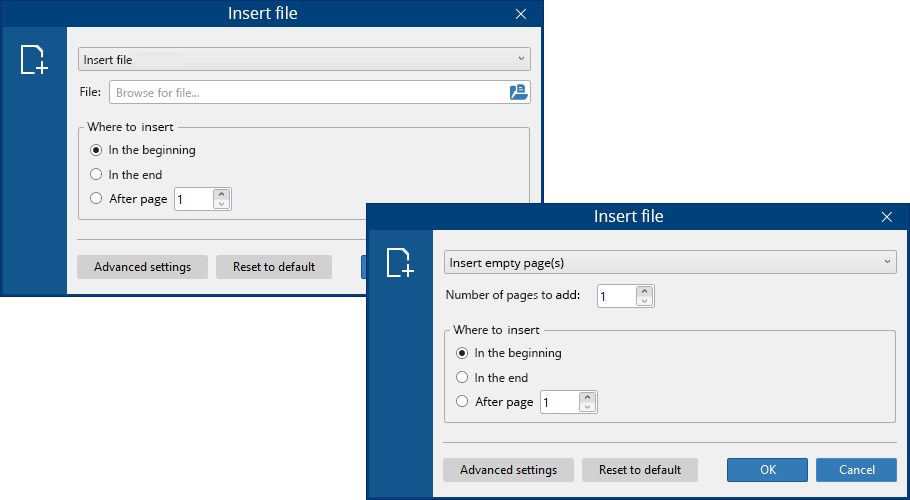910x500 pixels.
Task: Click the OK button
Action: pos(767,470)
